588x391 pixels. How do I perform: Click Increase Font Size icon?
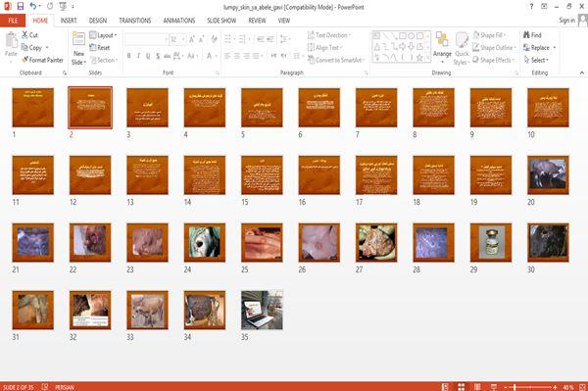[x=192, y=39]
